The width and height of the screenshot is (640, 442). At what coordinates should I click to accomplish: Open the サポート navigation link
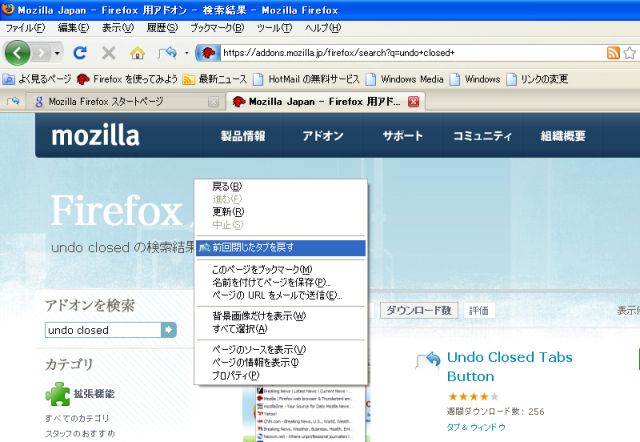pos(402,136)
